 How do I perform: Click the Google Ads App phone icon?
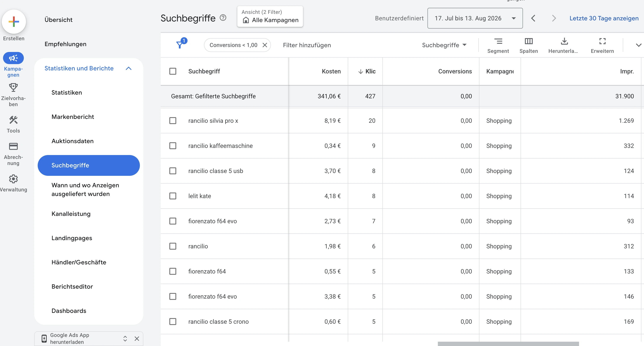pyautogui.click(x=44, y=338)
